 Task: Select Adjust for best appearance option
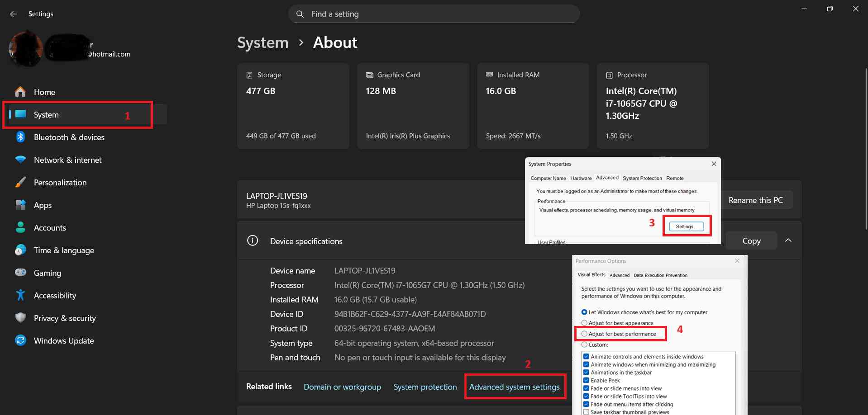585,323
